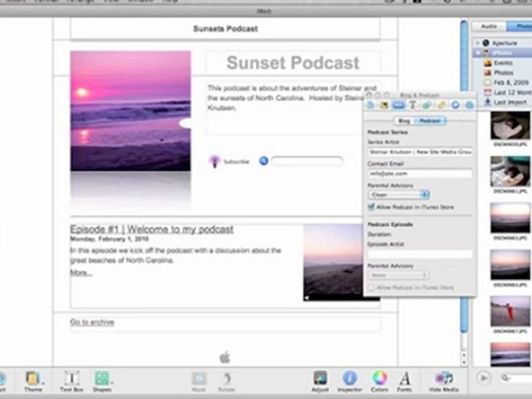The width and height of the screenshot is (532, 399).
Task: Open series Parental Advisory Clean dropdown
Action: (398, 195)
